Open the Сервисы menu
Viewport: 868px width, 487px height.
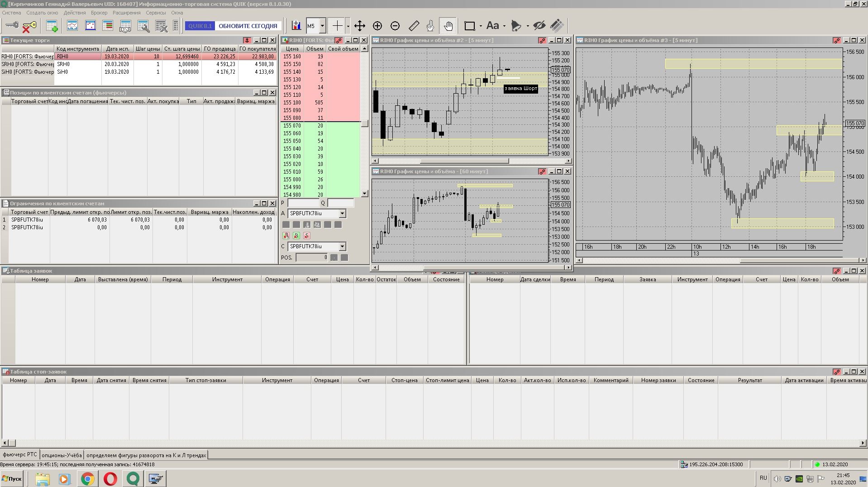click(156, 13)
